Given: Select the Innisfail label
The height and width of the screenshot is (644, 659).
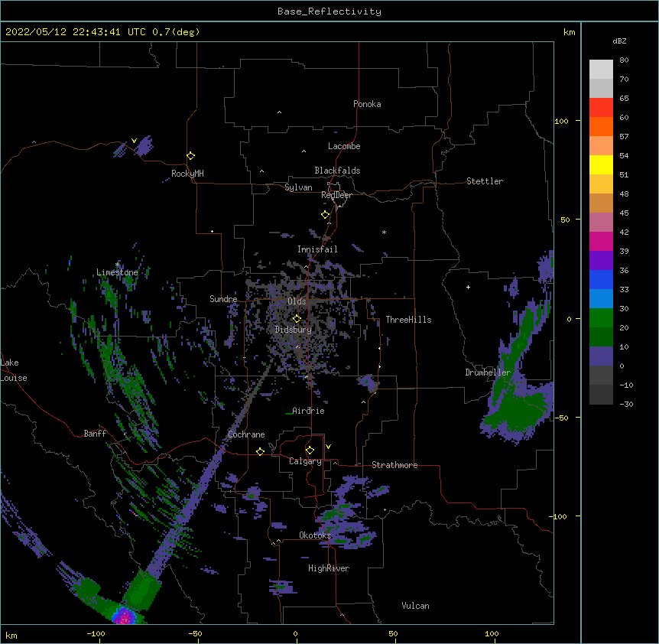Looking at the screenshot, I should click(317, 249).
